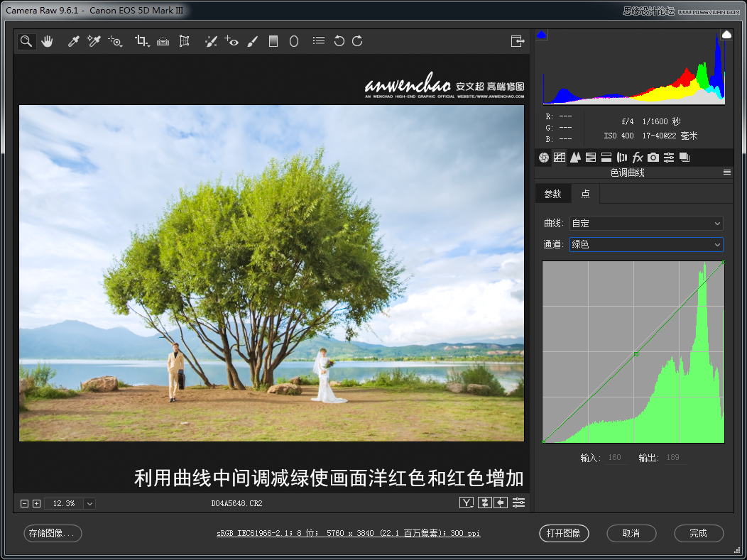Switch to the HSL / Grayscale panel

tap(591, 158)
